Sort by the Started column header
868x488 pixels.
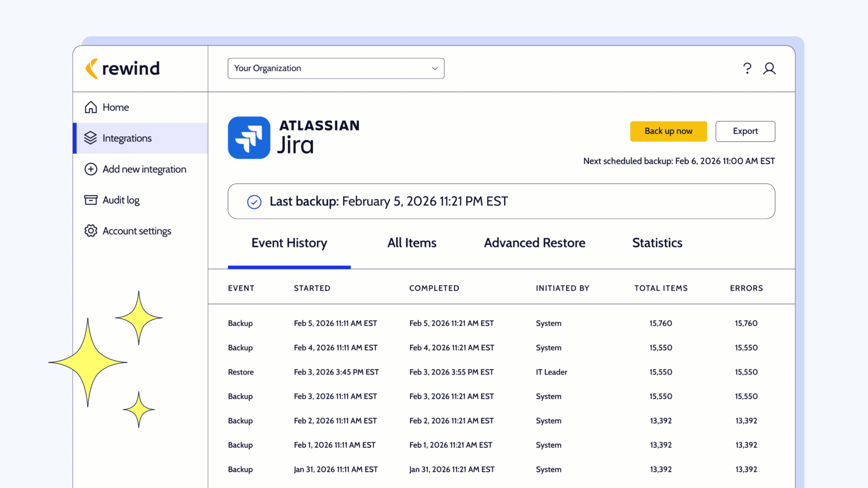(312, 288)
